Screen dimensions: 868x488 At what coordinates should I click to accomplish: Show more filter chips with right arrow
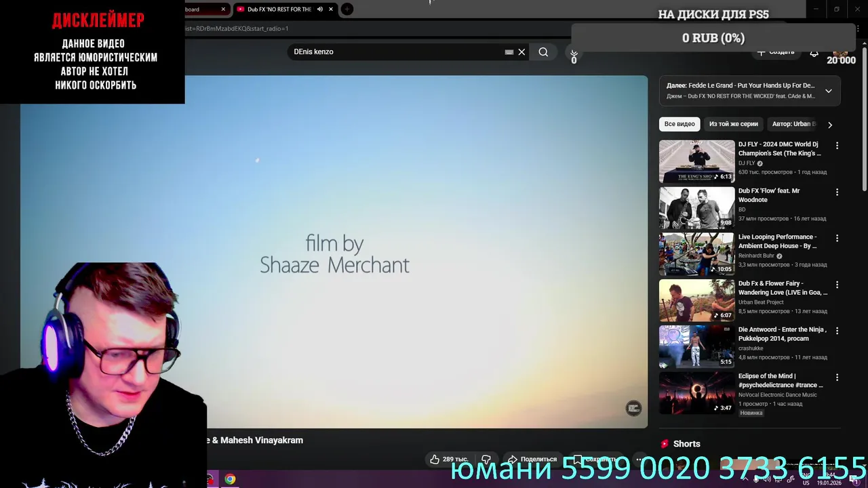[x=830, y=125]
